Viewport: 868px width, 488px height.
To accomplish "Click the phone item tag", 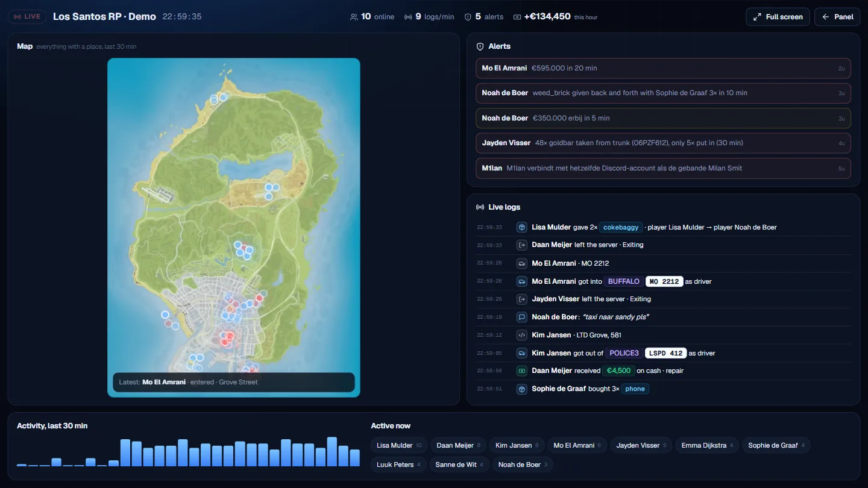I will (635, 389).
